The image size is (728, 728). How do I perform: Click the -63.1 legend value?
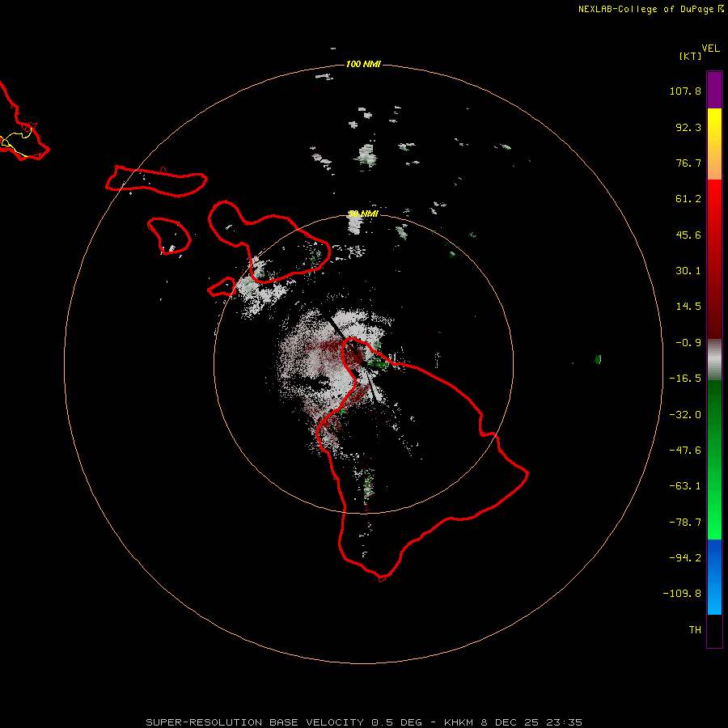click(x=685, y=486)
